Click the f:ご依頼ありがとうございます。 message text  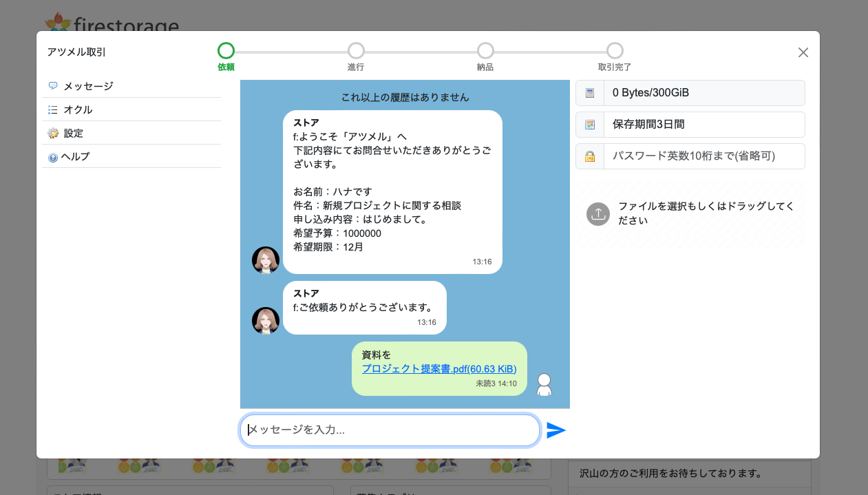[x=363, y=307]
